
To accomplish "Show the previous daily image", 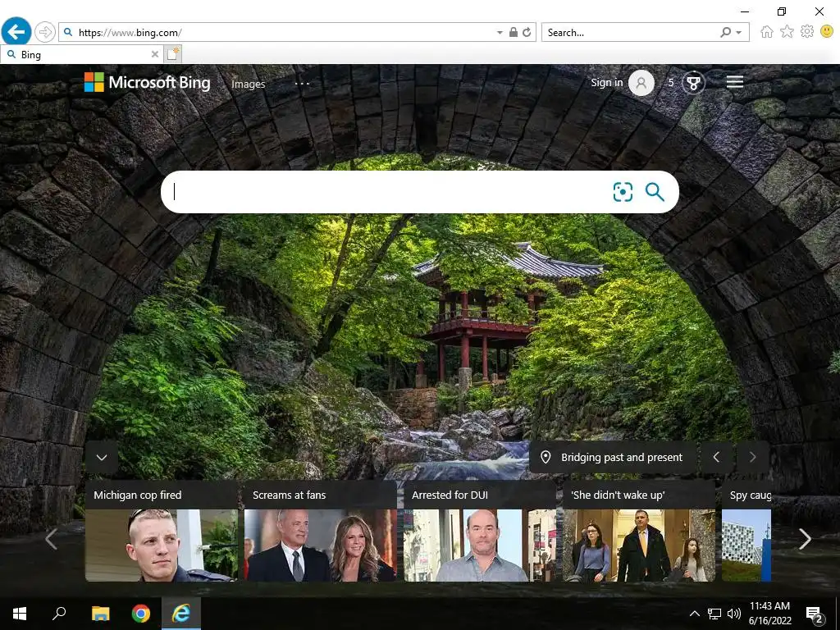I will (716, 457).
